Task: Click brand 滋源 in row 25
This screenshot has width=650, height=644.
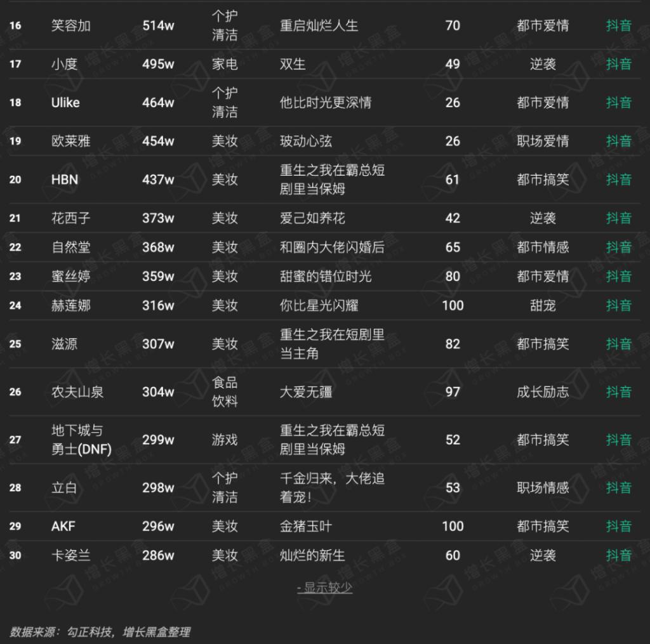Action: pyautogui.click(x=64, y=344)
